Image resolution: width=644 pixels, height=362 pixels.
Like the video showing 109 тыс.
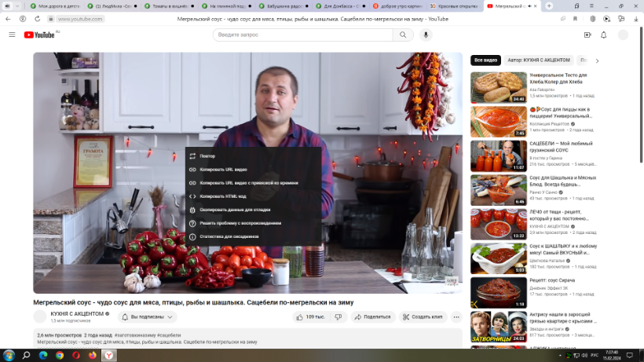pos(310,317)
